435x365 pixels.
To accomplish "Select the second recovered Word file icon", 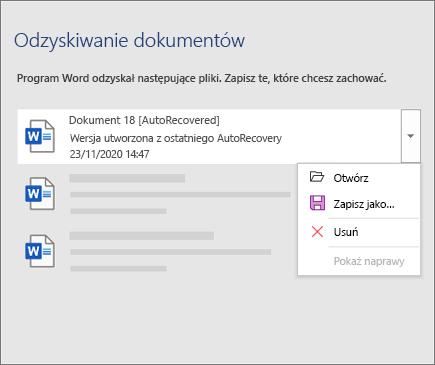I will coord(40,194).
